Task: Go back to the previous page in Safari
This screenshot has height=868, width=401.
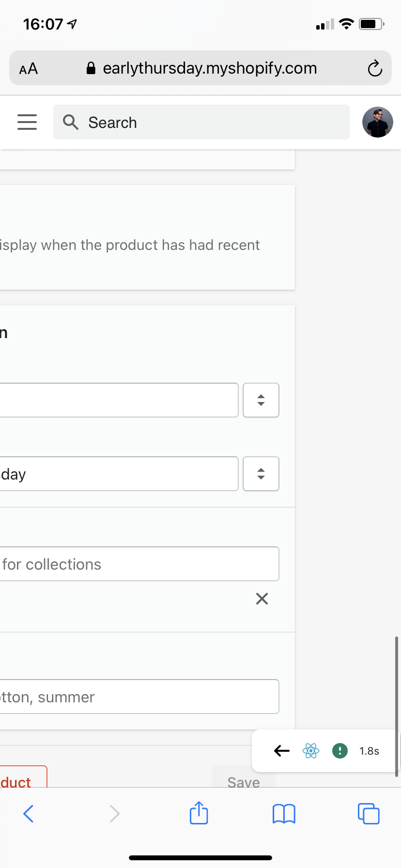Action: pos(29,814)
